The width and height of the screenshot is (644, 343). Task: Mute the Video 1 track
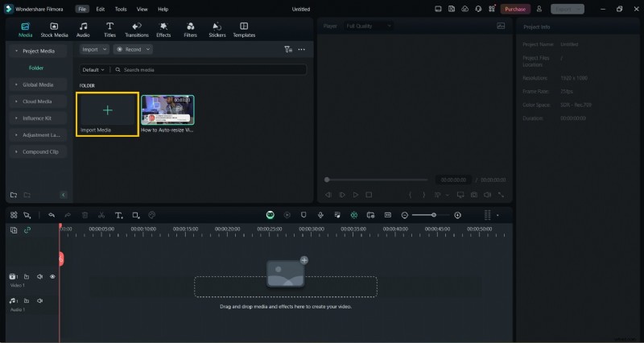(x=39, y=277)
